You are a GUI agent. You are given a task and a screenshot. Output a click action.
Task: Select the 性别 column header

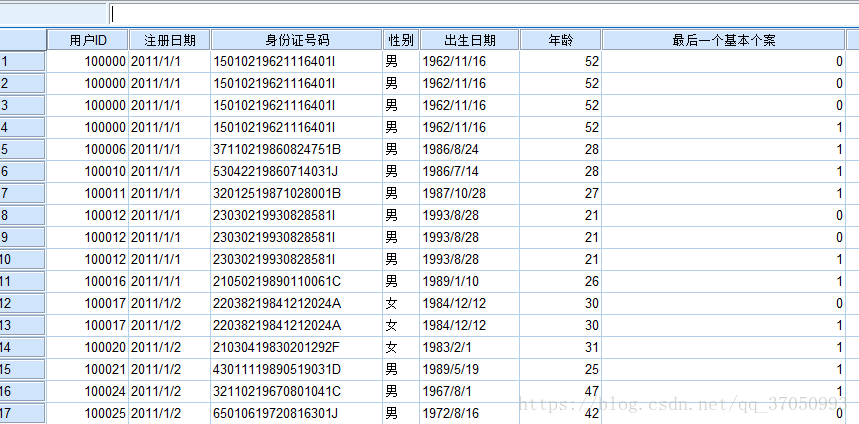[401, 40]
